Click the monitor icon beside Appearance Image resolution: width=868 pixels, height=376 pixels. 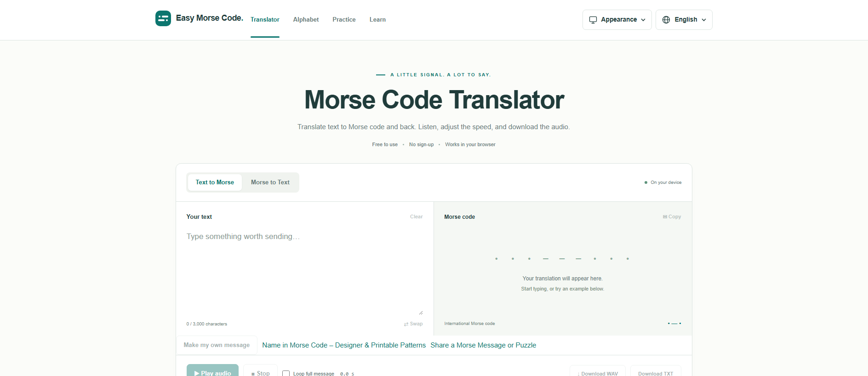click(593, 20)
